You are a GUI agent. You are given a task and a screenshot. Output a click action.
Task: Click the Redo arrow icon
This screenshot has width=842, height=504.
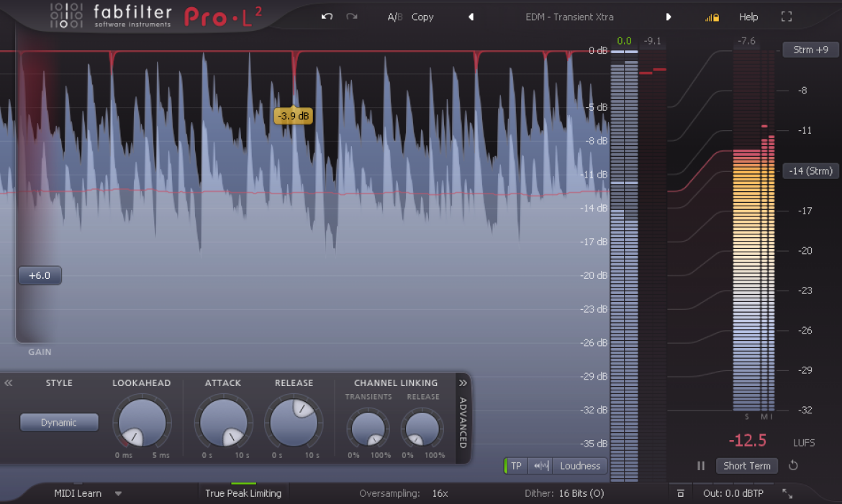[352, 17]
